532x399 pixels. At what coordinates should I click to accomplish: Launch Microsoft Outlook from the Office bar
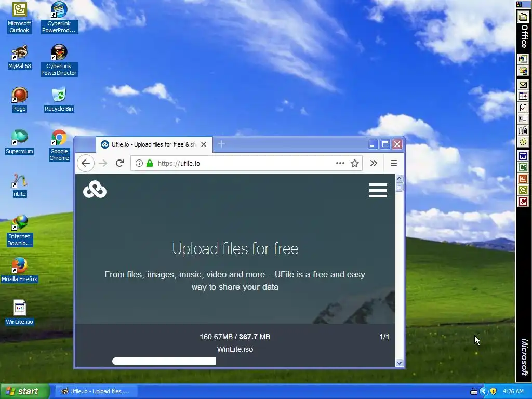click(x=523, y=190)
